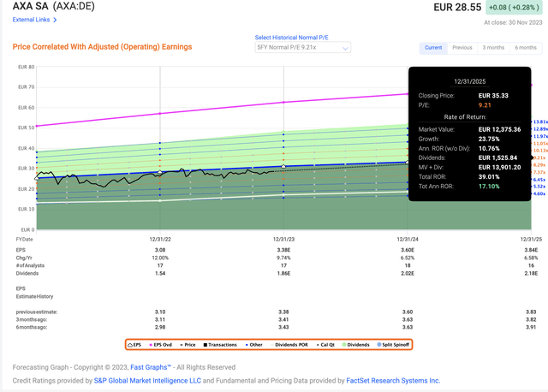548x392 pixels.
Task: Click the EUR 28.55 price
Action: pyautogui.click(x=457, y=8)
